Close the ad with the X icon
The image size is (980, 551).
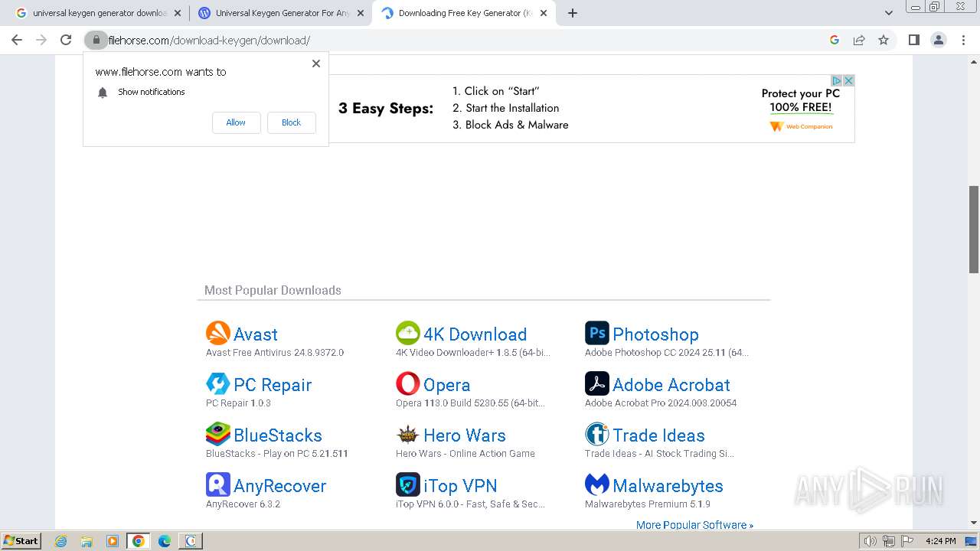[848, 80]
